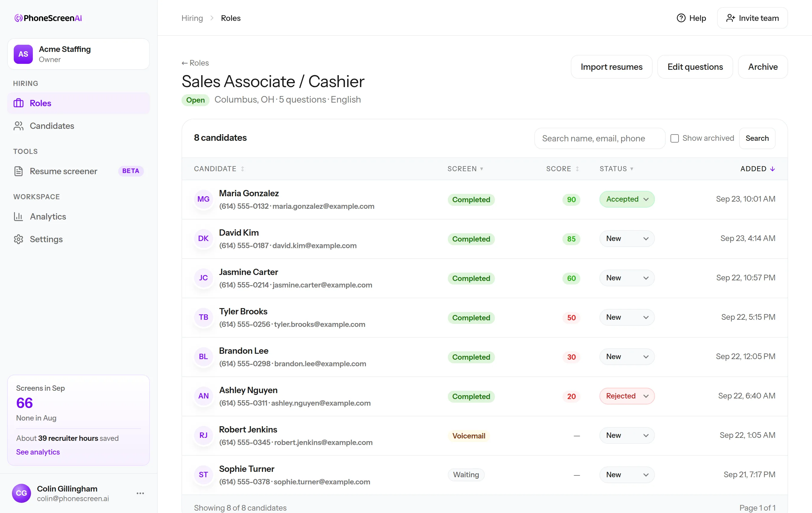Screen dimensions: 812x513
Task: Follow the See analytics link
Action: (x=38, y=452)
